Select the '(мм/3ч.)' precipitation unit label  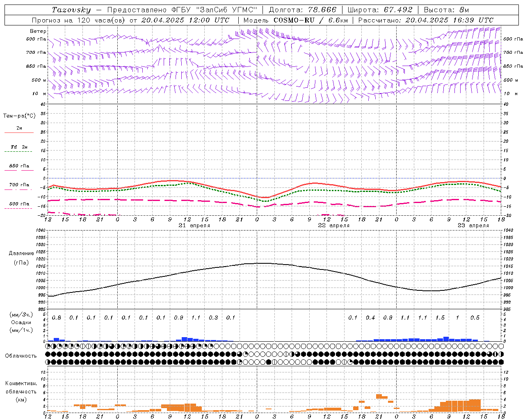(21, 315)
